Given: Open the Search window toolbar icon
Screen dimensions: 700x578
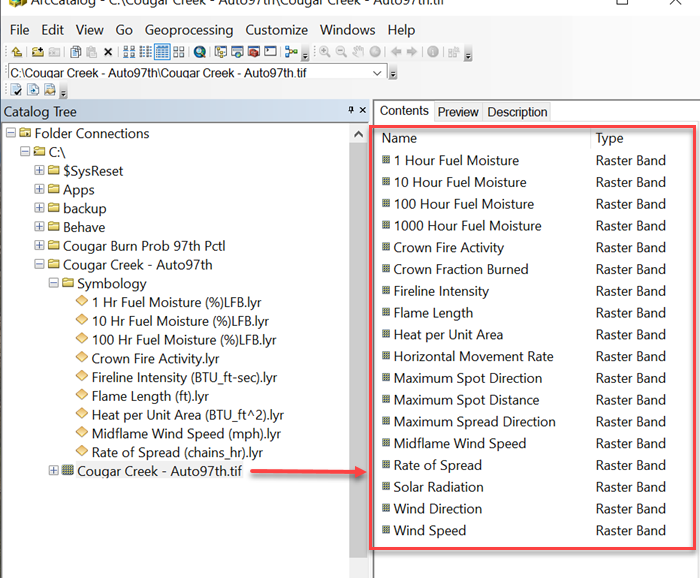Looking at the screenshot, I should (x=237, y=52).
